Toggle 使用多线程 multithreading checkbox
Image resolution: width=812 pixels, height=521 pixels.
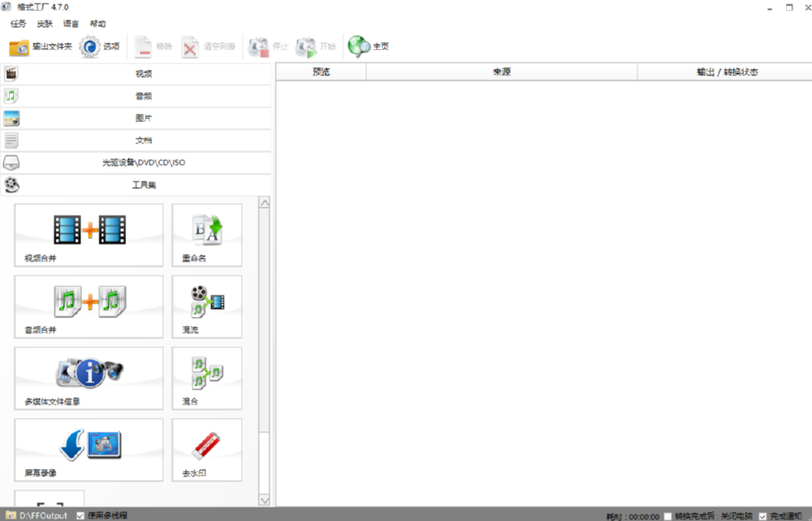(x=81, y=516)
